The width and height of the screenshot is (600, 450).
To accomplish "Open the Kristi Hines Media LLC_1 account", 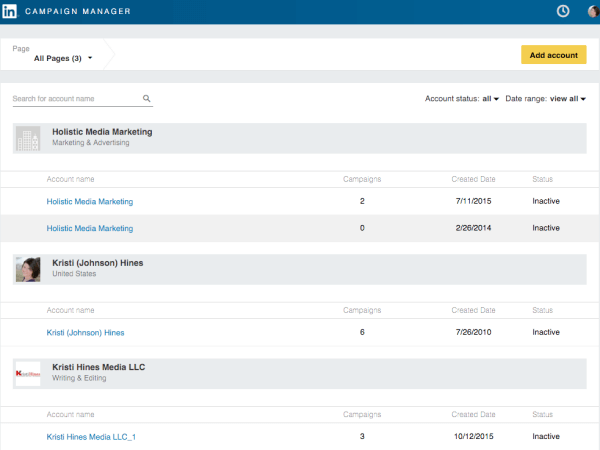I will 91,437.
